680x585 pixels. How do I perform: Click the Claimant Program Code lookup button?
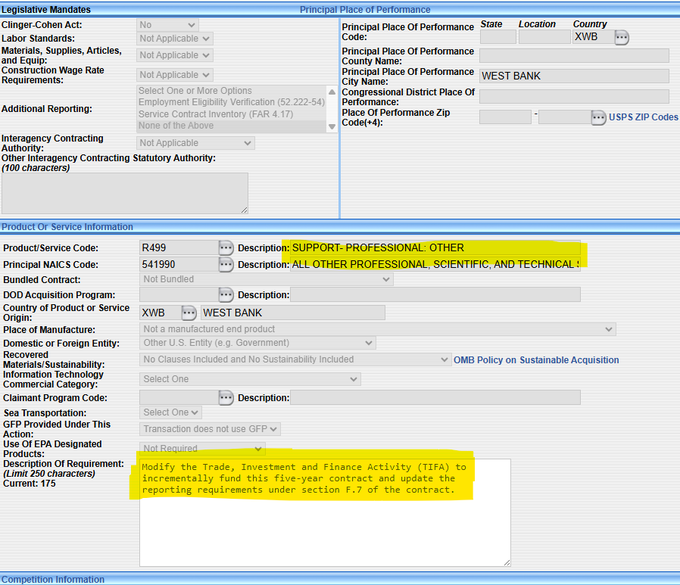pos(226,397)
